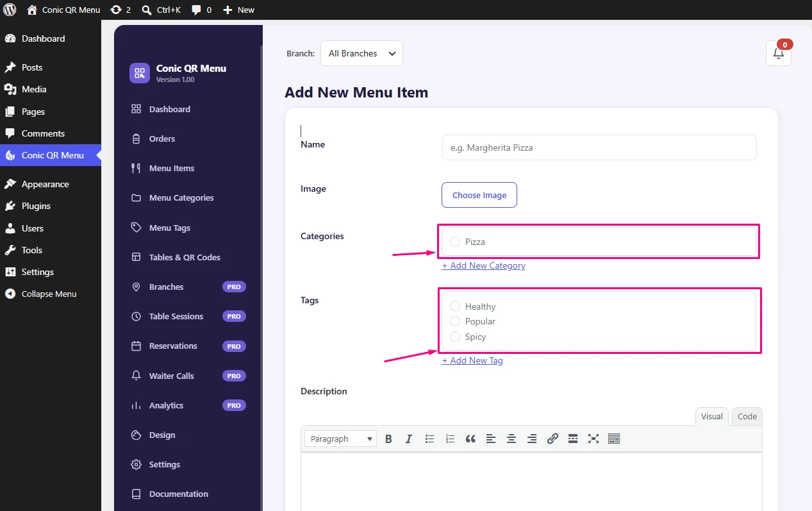Screen dimensions: 812x511
Task: Align text center in editor
Action: pos(511,439)
